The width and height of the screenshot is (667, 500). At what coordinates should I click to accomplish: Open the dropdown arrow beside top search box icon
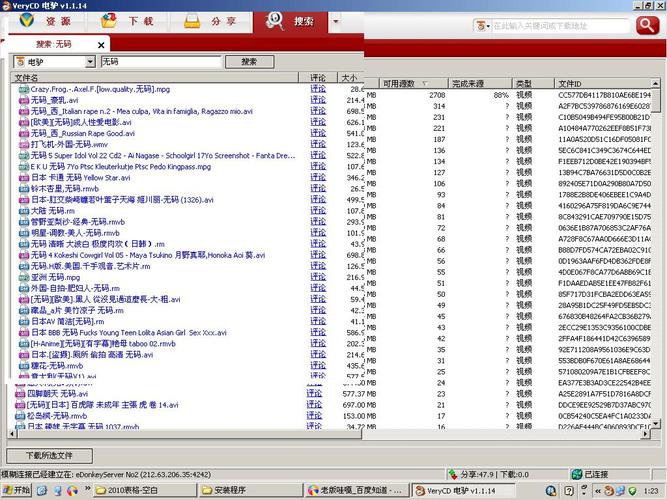pos(488,26)
